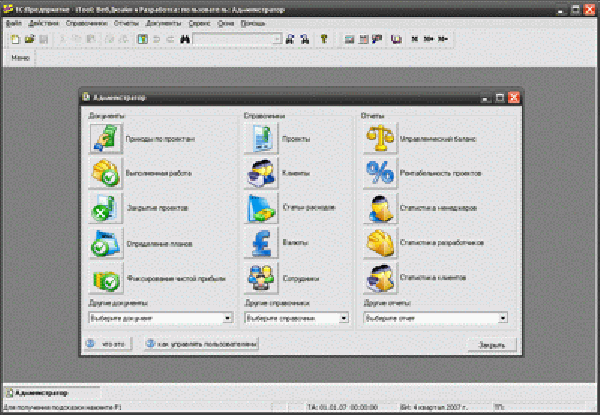Click the Open folder toolbar icon
This screenshot has width=600, height=415.
coord(29,39)
